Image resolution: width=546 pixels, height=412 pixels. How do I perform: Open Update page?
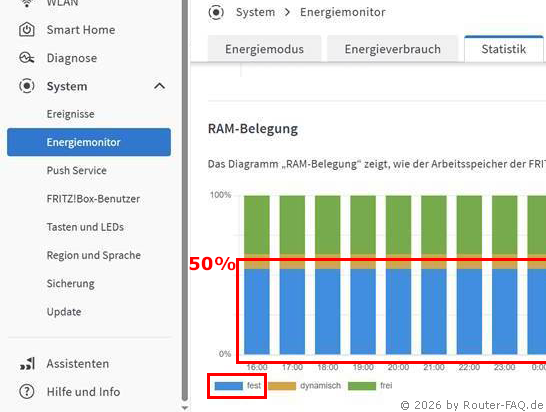64,312
